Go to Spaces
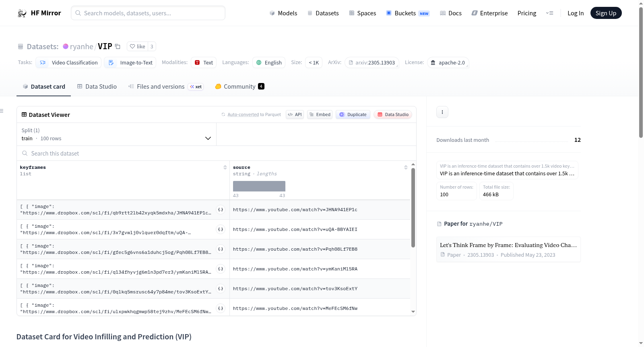Image resolution: width=644 pixels, height=347 pixels. (x=362, y=13)
